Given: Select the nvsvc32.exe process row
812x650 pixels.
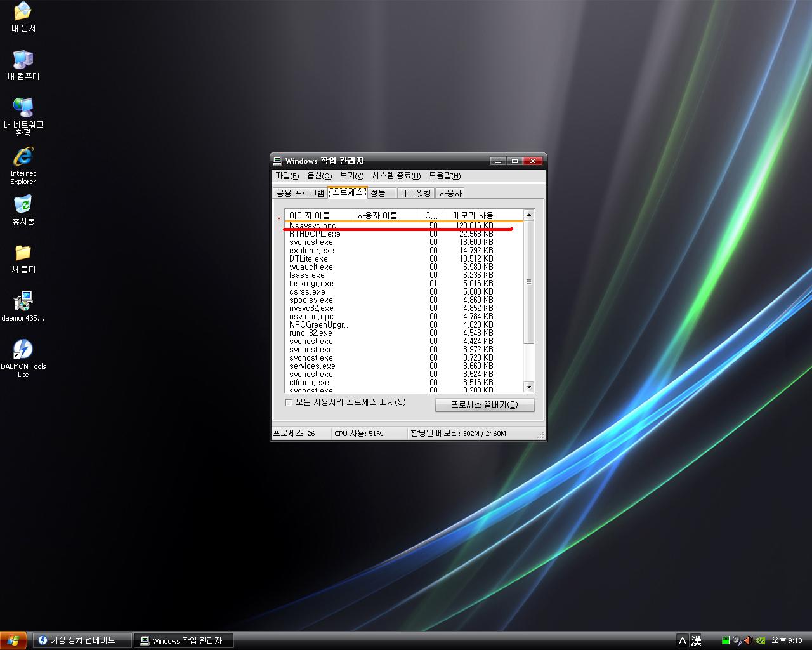Looking at the screenshot, I should [403, 308].
